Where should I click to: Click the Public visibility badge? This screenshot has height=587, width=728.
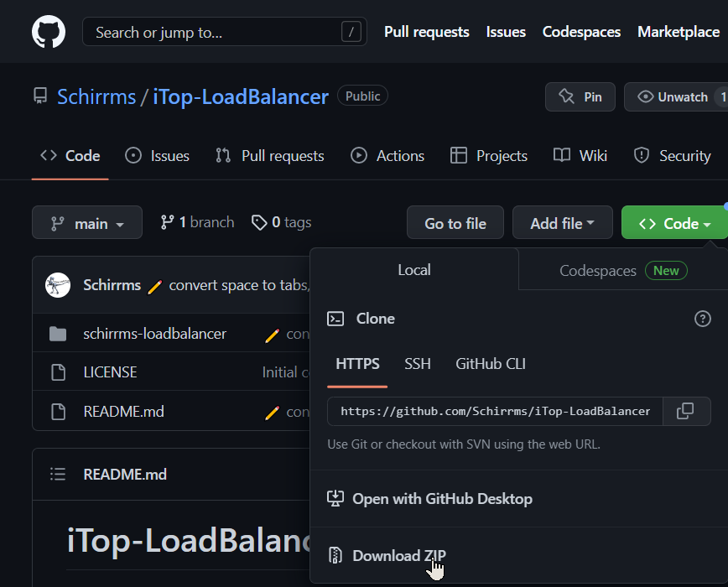(x=362, y=96)
